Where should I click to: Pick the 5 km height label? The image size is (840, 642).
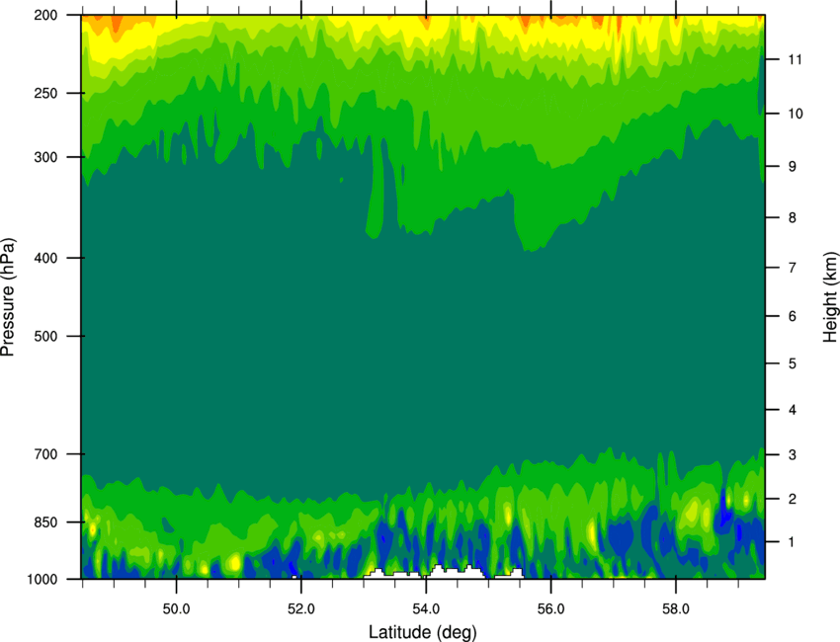[x=792, y=363]
